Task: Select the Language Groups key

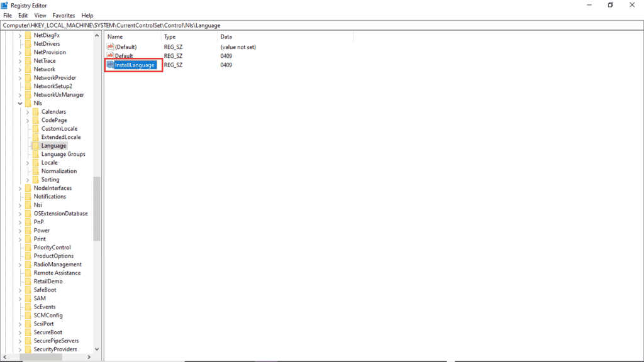Action: pyautogui.click(x=64, y=154)
